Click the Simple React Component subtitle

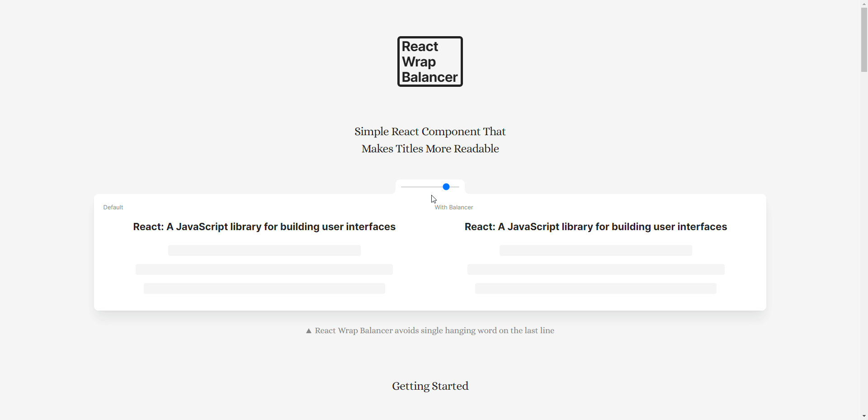coord(429,140)
